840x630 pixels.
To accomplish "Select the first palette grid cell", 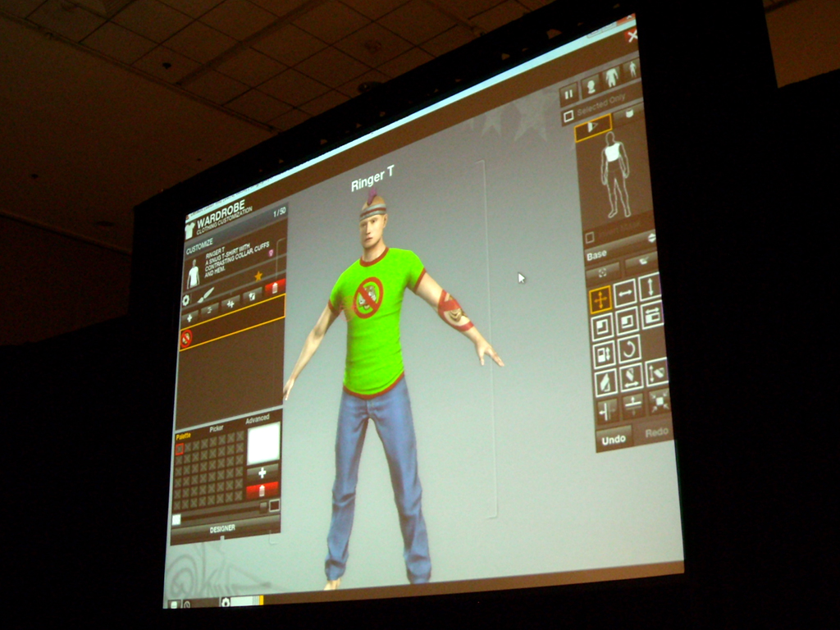I will click(180, 449).
